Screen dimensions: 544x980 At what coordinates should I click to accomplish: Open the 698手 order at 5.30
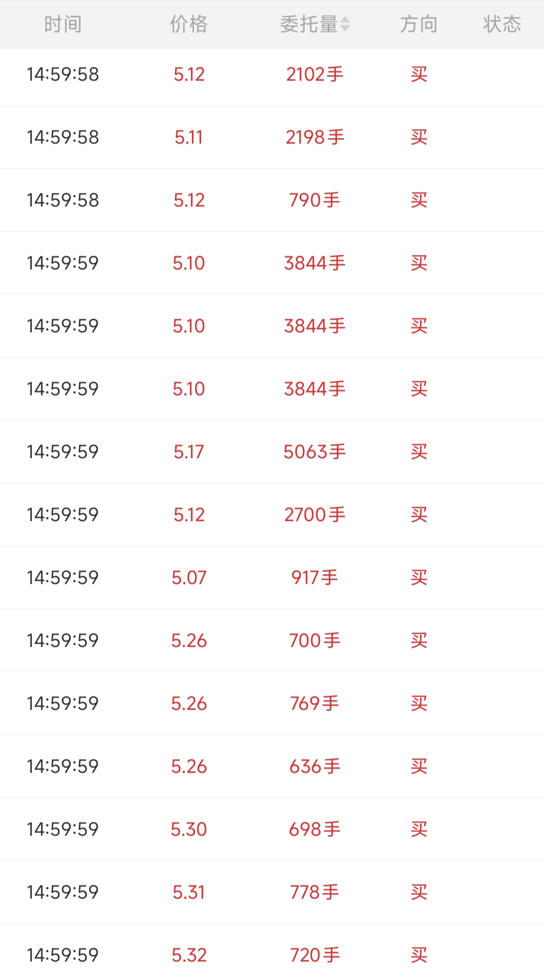[272, 830]
